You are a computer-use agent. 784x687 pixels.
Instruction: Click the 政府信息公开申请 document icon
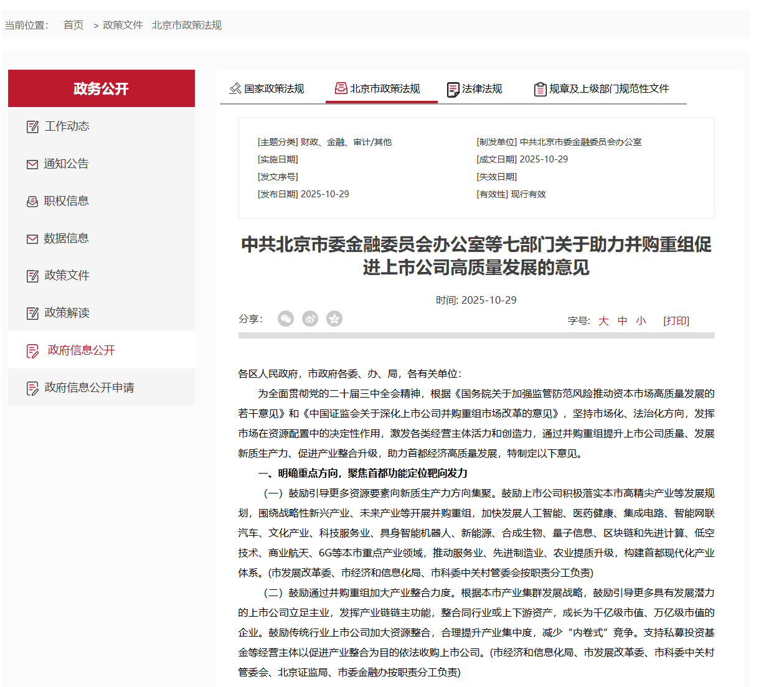[x=32, y=388]
